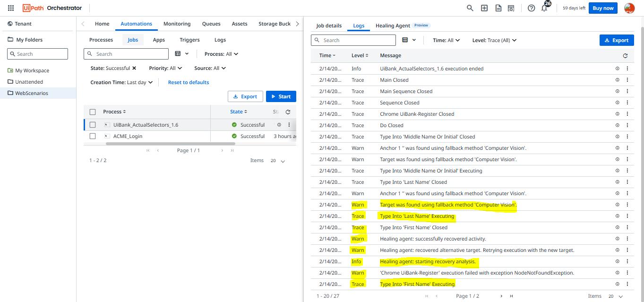This screenshot has width=644, height=302.
Task: Open the help question mark menu
Action: click(531, 8)
